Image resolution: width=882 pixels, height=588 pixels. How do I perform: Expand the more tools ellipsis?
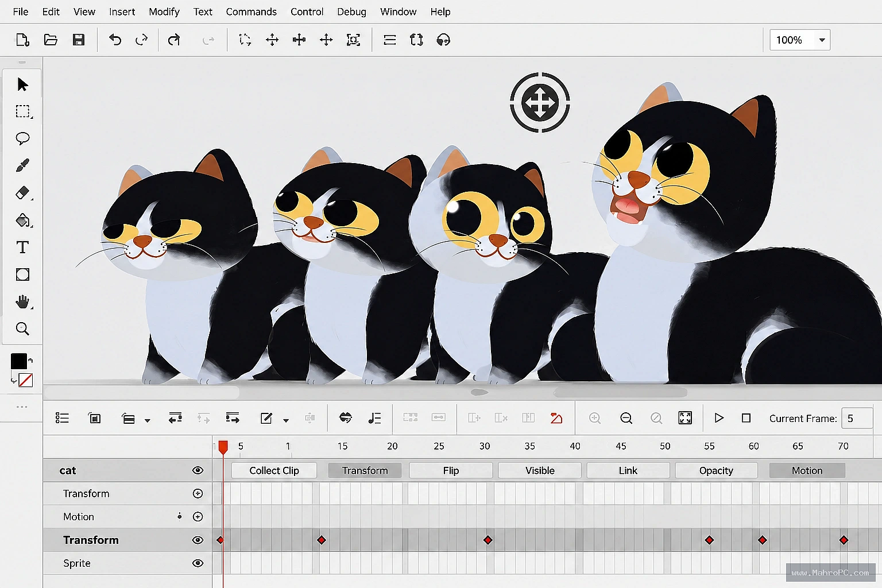coord(22,407)
